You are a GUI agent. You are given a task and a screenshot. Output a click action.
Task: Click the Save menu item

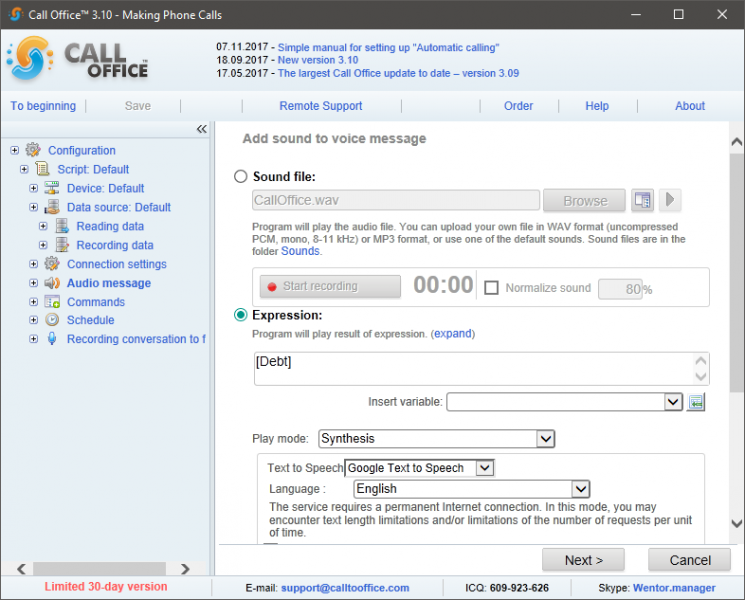click(138, 106)
